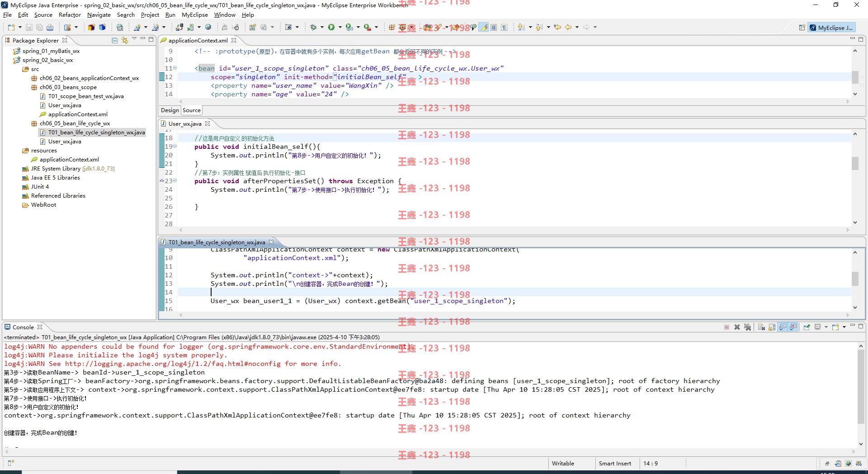Click Pin Console icon
The image size is (868, 474).
coord(807,327)
